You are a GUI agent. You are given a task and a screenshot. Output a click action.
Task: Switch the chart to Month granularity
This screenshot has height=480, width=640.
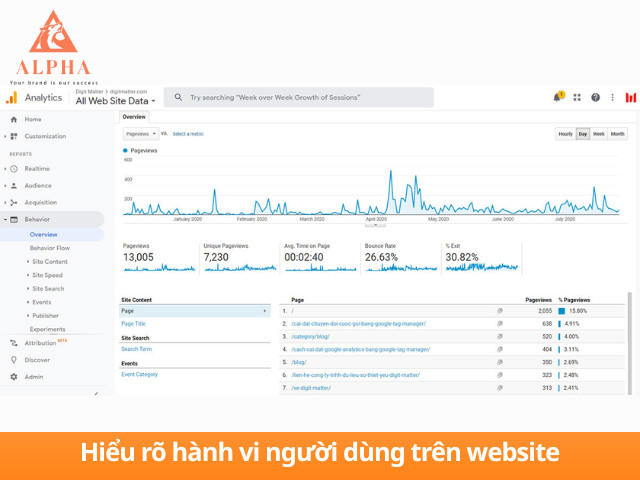[x=618, y=134]
